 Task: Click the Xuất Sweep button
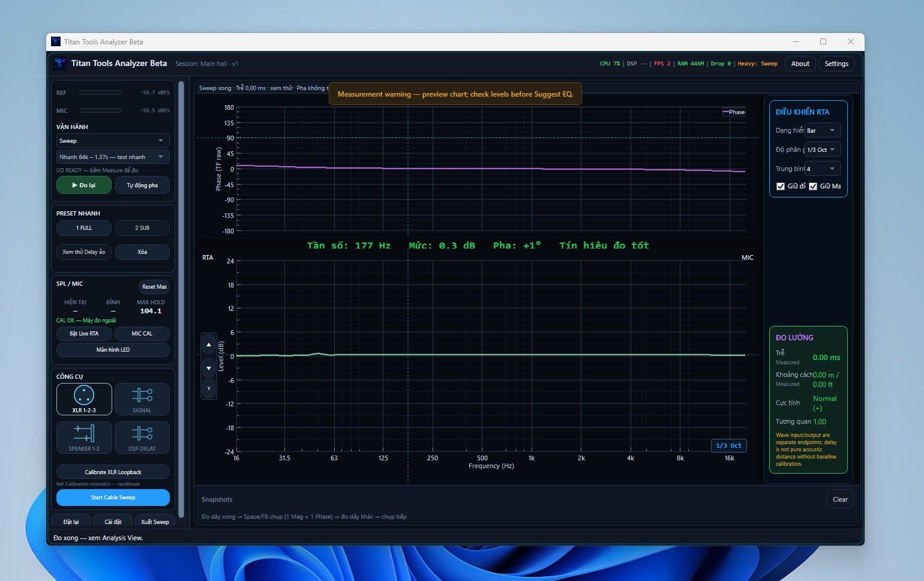coord(155,522)
